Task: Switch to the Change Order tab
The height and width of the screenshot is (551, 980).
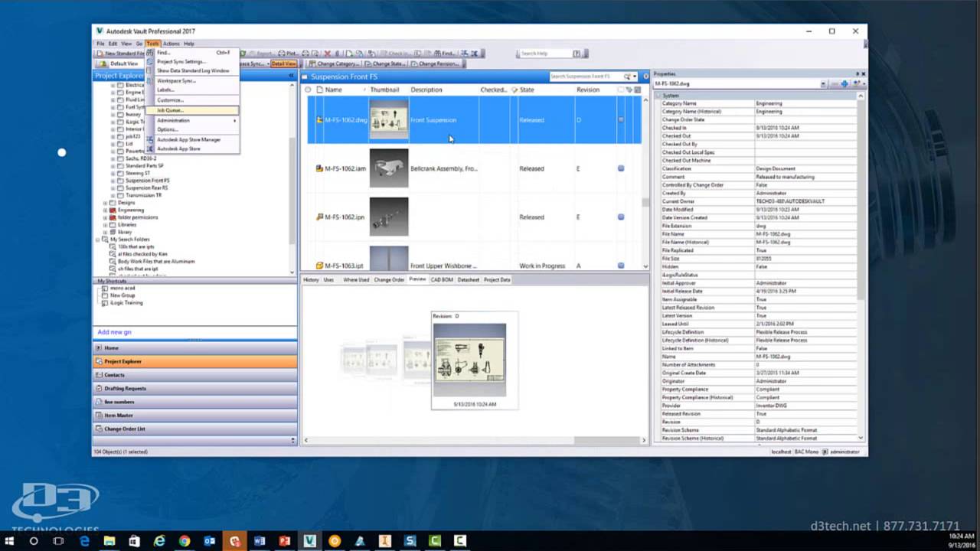Action: tap(389, 280)
